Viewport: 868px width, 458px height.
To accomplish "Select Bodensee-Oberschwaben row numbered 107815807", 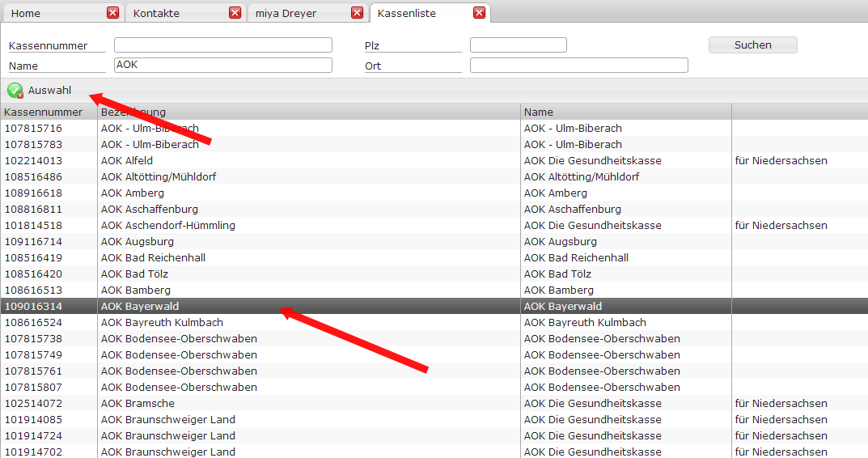I will [434, 387].
